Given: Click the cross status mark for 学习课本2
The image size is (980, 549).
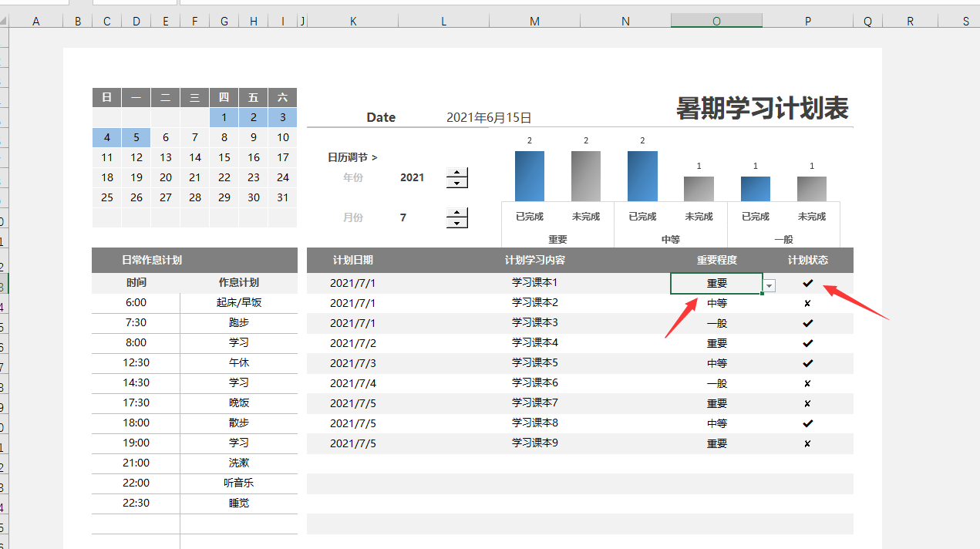Looking at the screenshot, I should point(808,303).
